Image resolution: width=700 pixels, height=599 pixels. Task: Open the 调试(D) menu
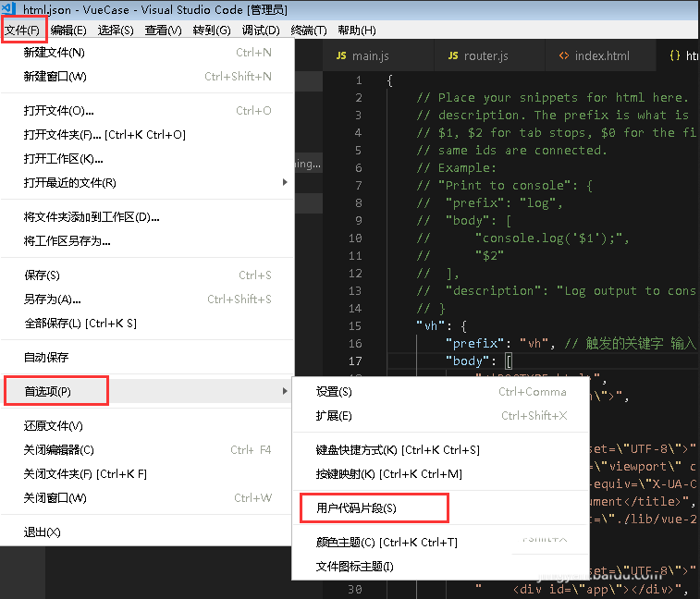261,31
